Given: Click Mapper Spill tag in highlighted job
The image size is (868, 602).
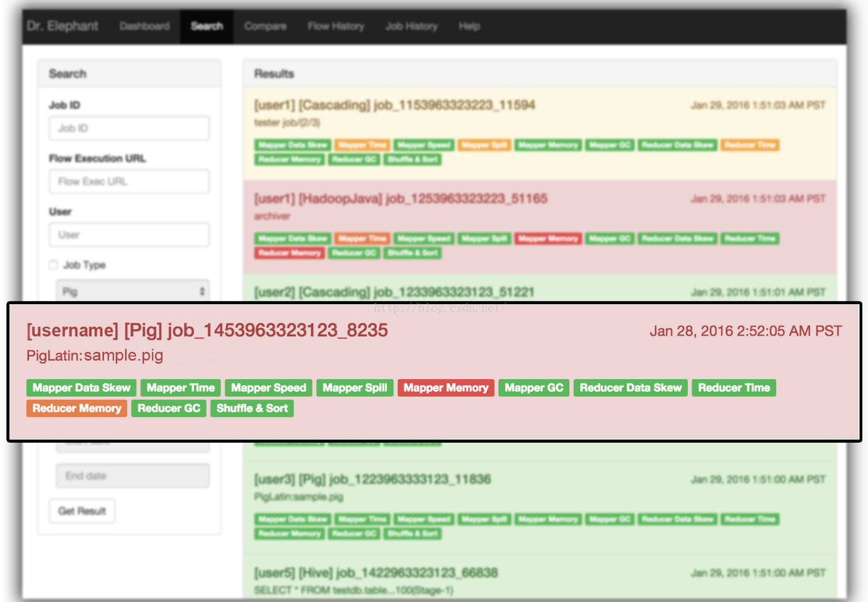Looking at the screenshot, I should click(x=355, y=388).
